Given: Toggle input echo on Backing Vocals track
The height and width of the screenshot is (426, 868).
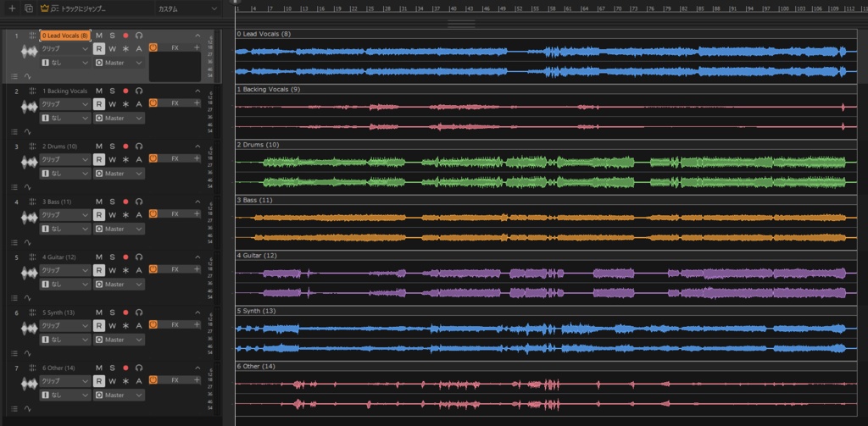Looking at the screenshot, I should 139,91.
